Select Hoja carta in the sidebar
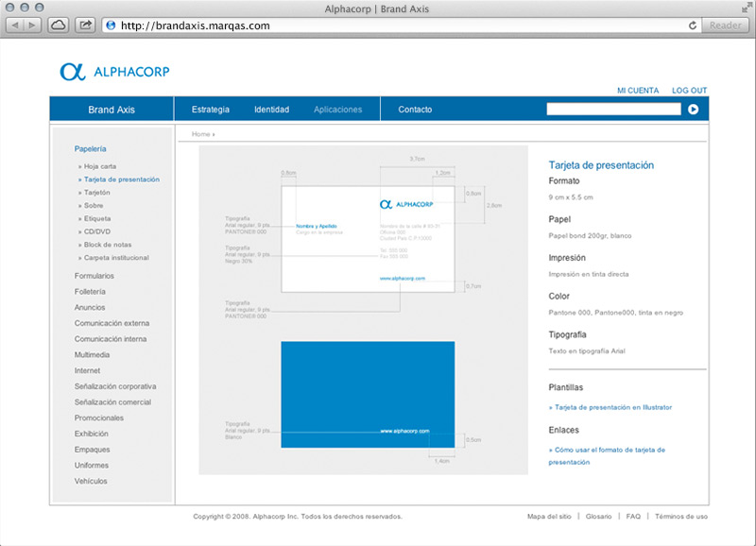Viewport: 756px width, 546px height. 99,166
